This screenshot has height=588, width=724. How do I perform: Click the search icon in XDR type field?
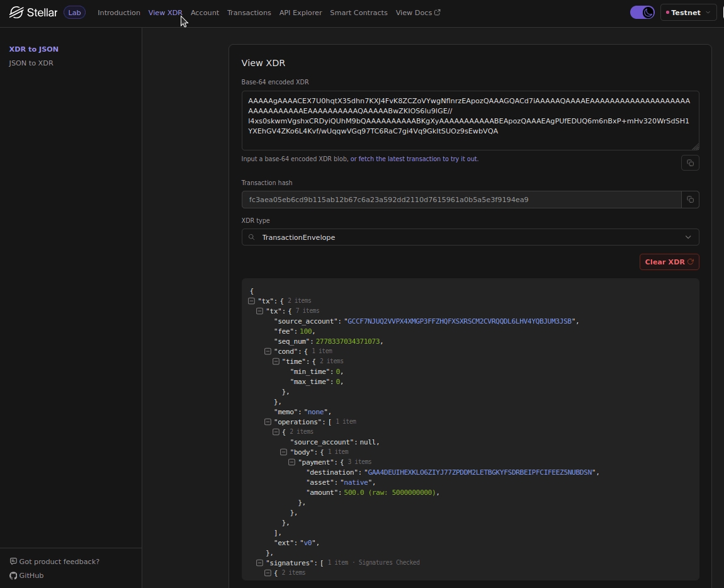point(252,237)
